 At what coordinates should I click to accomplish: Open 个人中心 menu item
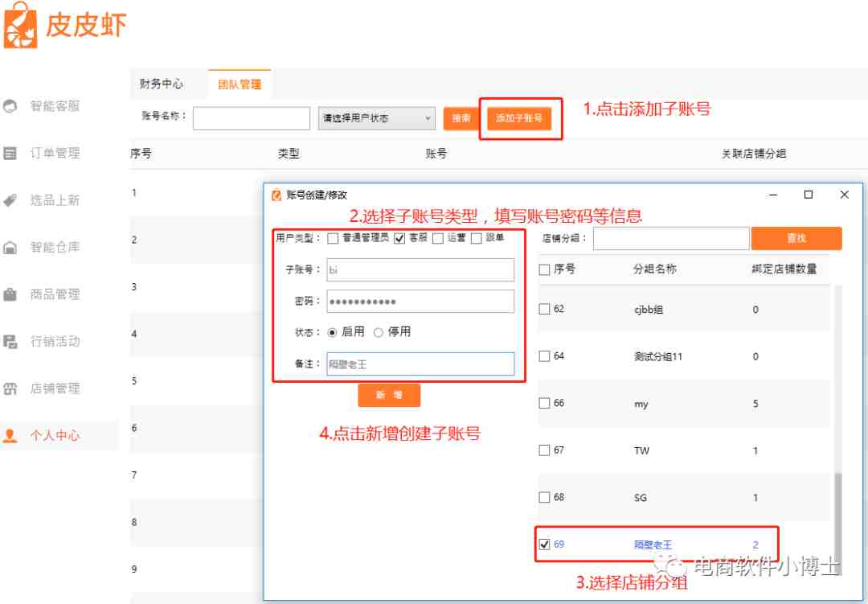(x=55, y=436)
